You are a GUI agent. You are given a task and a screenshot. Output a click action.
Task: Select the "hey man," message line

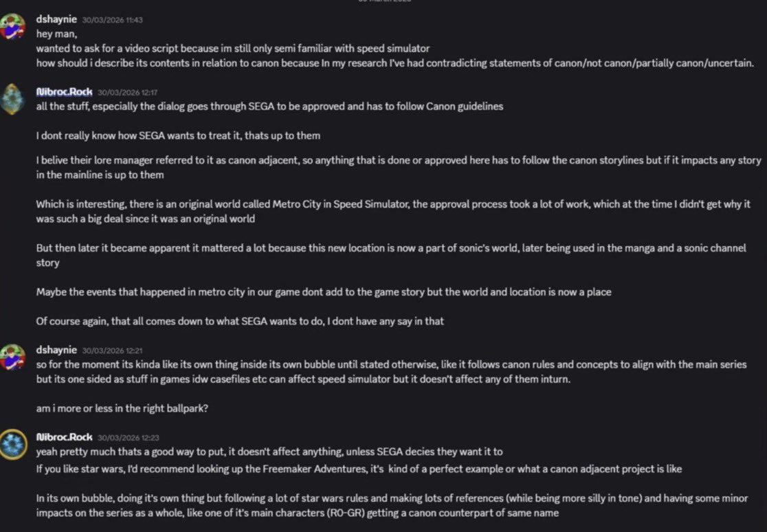(x=56, y=34)
